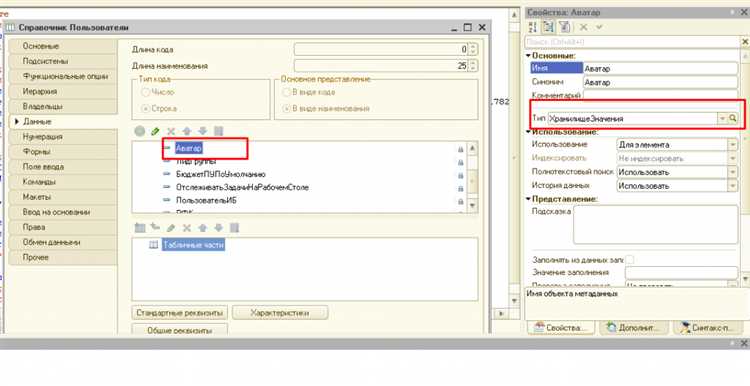The image size is (750, 386).
Task: Select the Число radio button
Action: (145, 92)
